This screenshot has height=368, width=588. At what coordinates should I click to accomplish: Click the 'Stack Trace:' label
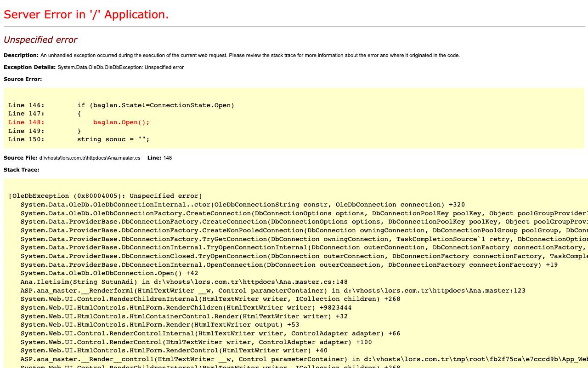pyautogui.click(x=22, y=170)
